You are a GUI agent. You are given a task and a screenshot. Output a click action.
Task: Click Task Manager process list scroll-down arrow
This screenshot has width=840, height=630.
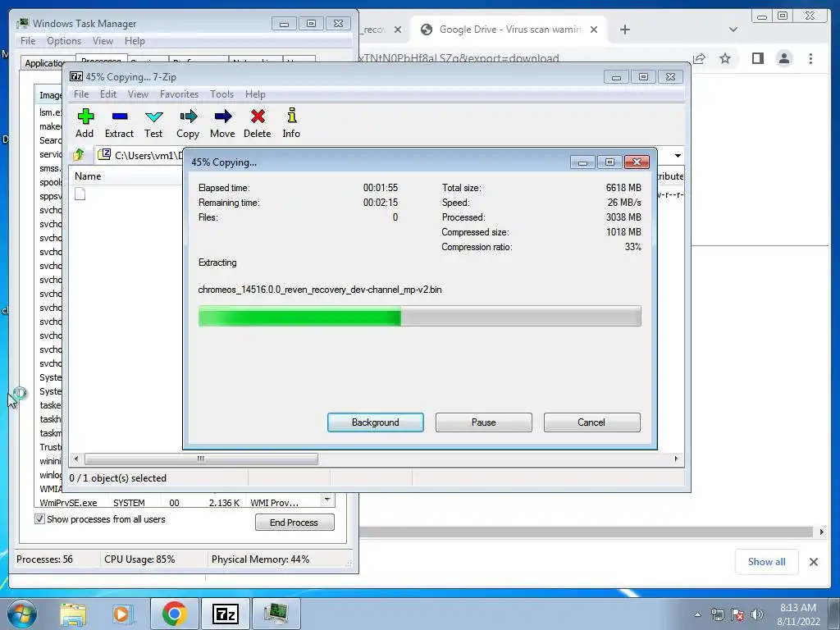pos(327,500)
